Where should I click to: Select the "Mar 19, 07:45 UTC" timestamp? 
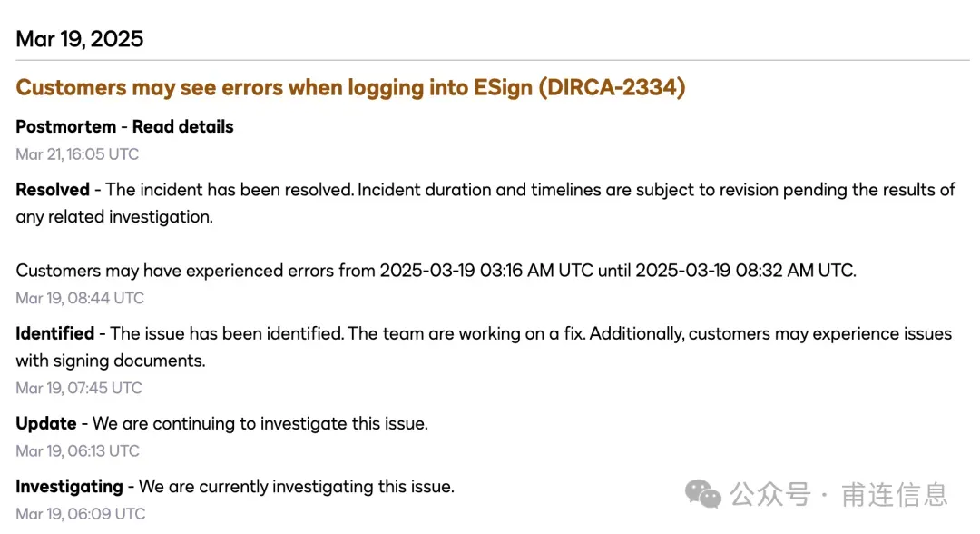[x=79, y=388]
